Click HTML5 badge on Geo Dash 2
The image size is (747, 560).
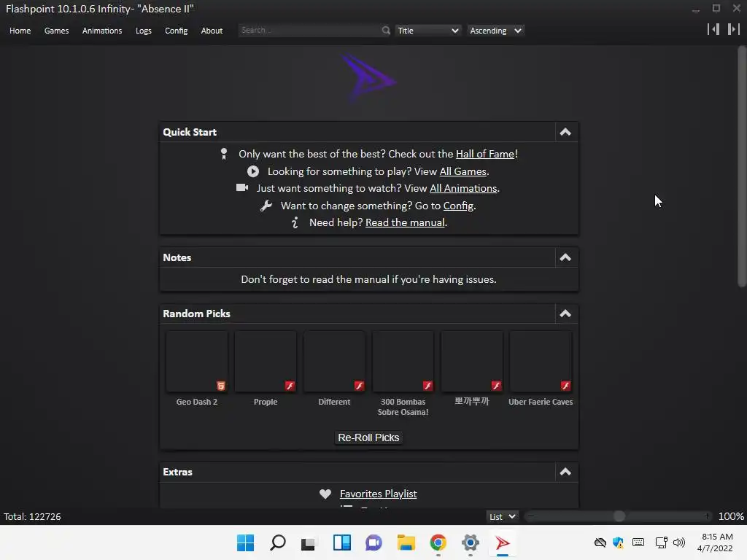pyautogui.click(x=220, y=386)
